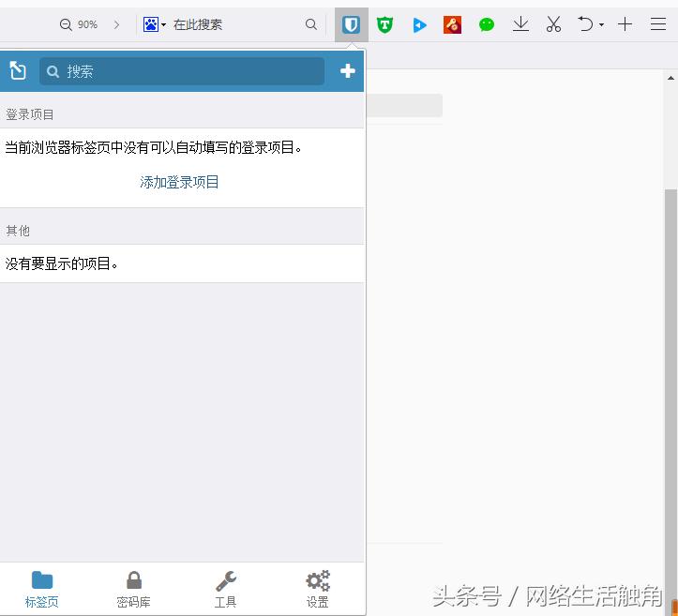This screenshot has height=616, width=678.
Task: Expand the undo arrow dropdown caret
Action: click(x=601, y=25)
